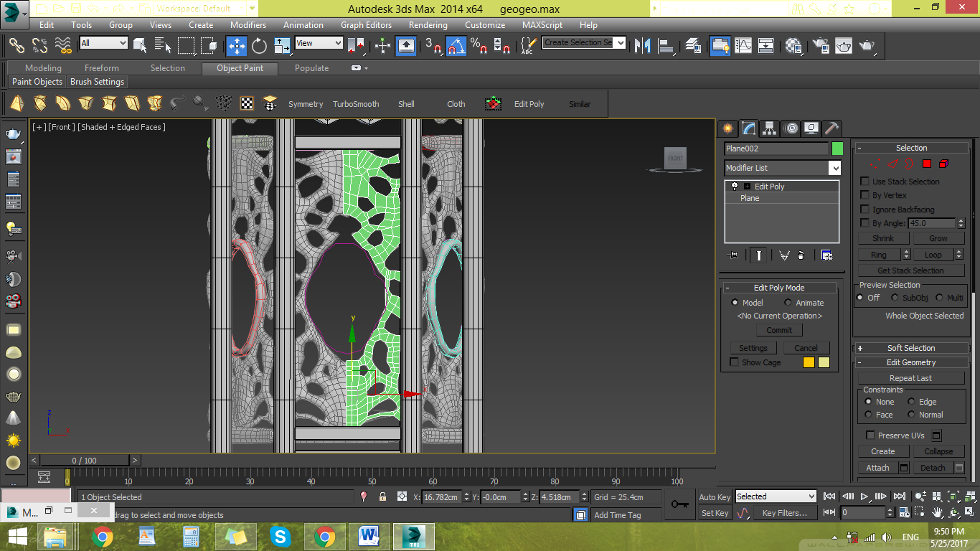Switch to the Freeform ribbon tab
980x551 pixels.
(102, 68)
